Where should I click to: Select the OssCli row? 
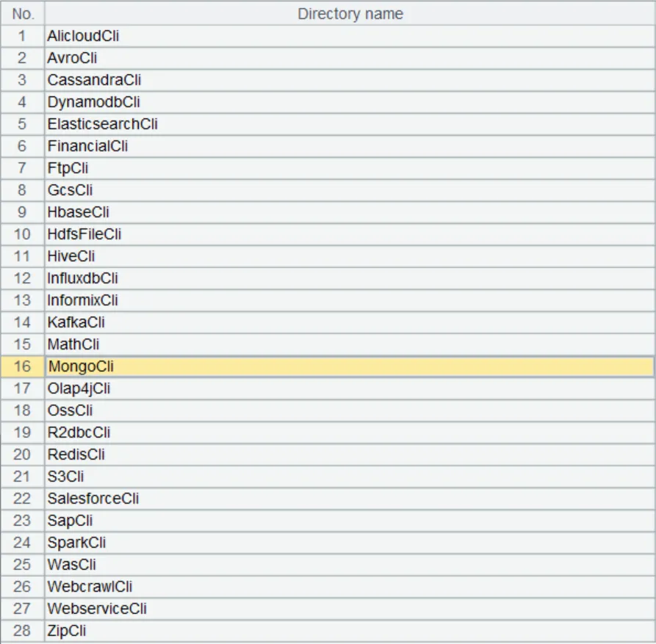pos(350,410)
